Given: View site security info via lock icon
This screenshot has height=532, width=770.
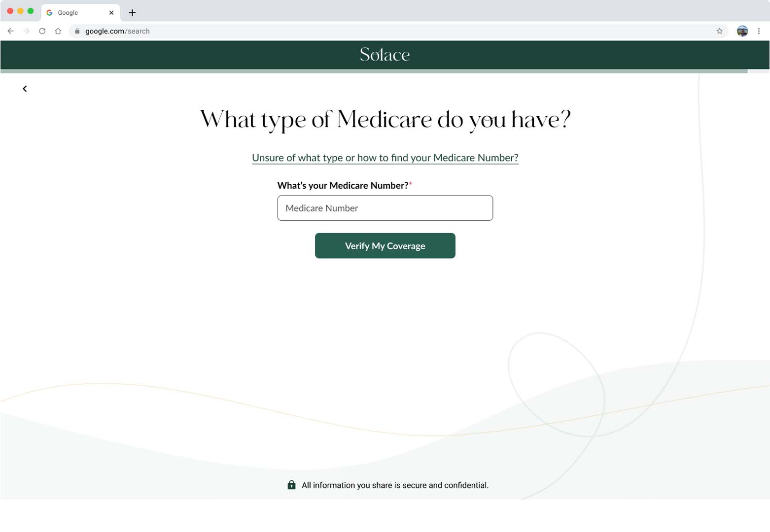Looking at the screenshot, I should [x=77, y=31].
